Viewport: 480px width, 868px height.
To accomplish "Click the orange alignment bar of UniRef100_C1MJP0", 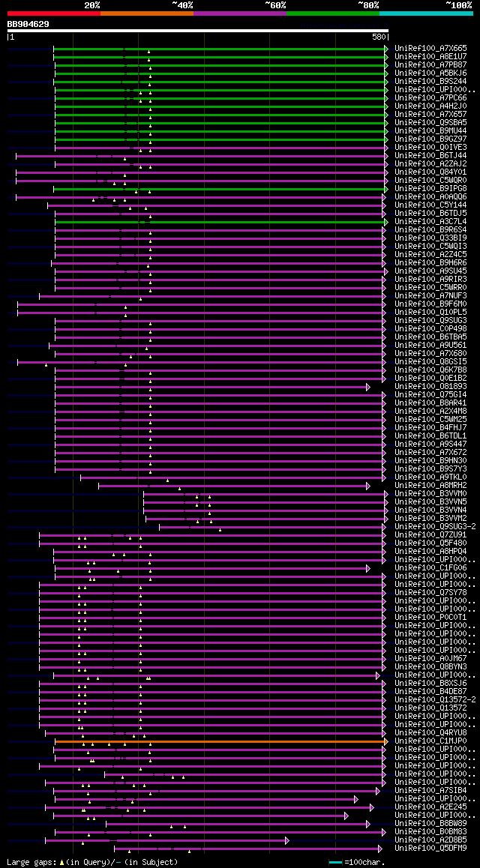I will (x=221, y=741).
